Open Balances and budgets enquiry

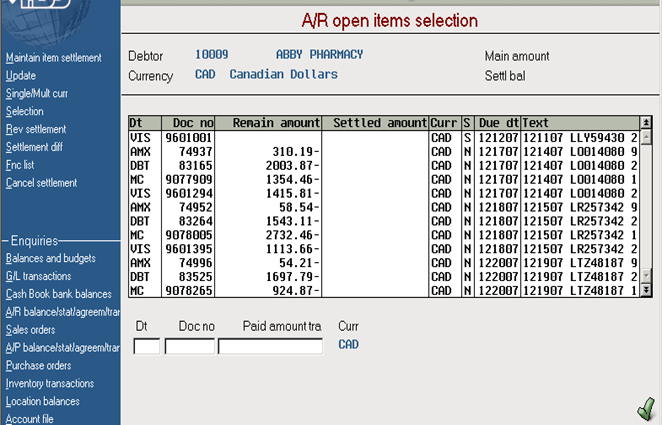point(51,258)
